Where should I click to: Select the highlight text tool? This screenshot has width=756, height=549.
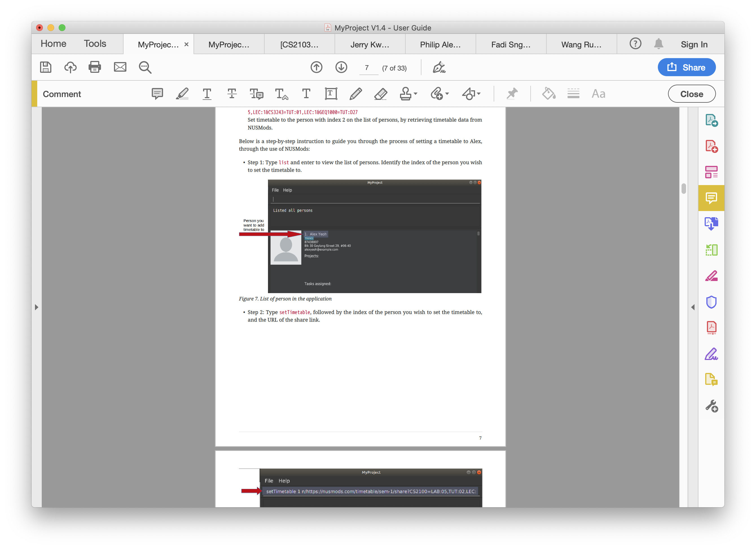(182, 94)
